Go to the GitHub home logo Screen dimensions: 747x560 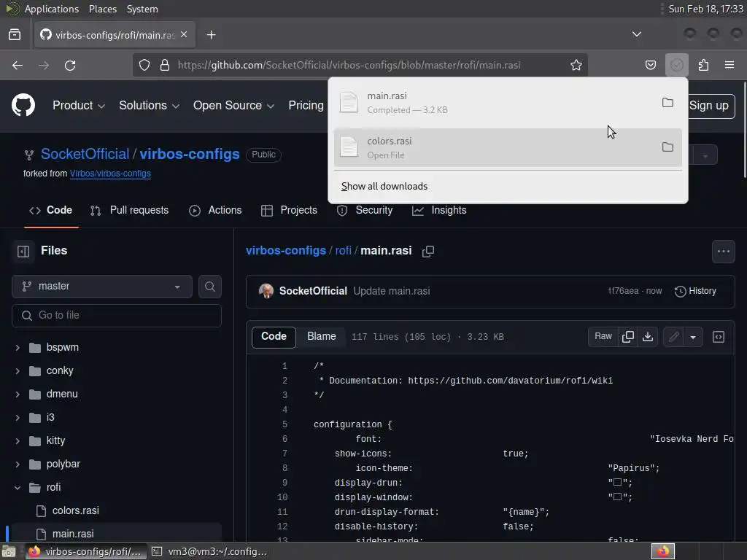pyautogui.click(x=23, y=105)
